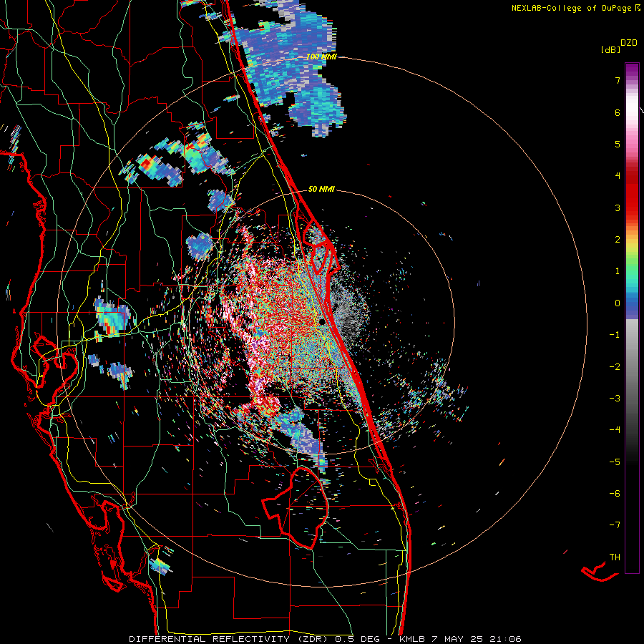Image resolution: width=644 pixels, height=644 pixels.
Task: Click the 0 dB scale label
Action: pyautogui.click(x=618, y=303)
